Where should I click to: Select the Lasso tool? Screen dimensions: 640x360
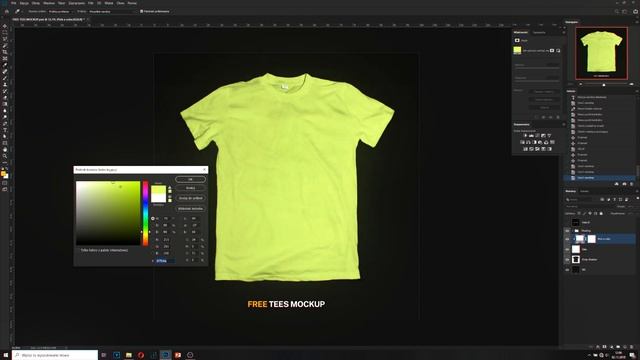point(5,39)
